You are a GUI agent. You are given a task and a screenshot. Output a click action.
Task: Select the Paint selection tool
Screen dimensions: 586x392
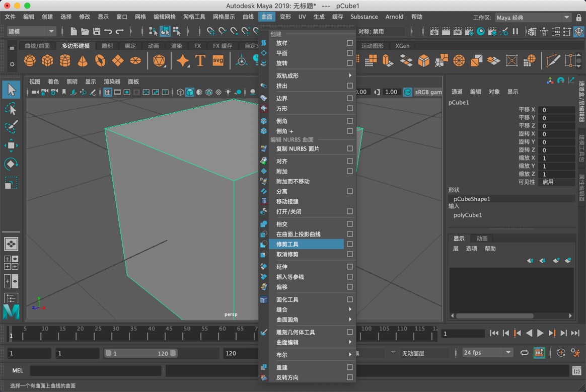click(11, 127)
